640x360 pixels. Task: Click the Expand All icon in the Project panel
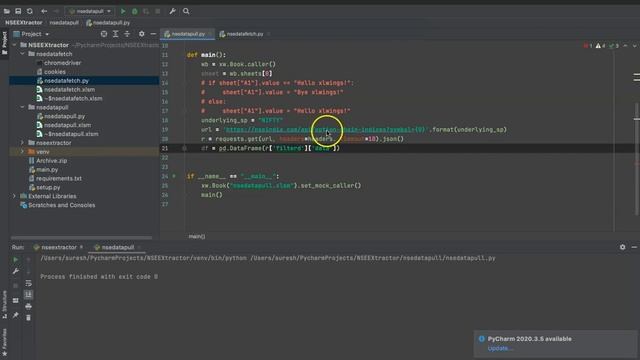116,34
